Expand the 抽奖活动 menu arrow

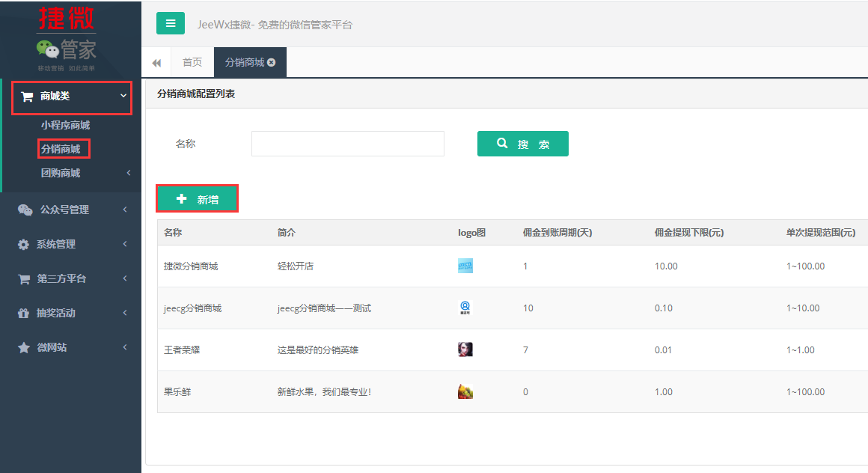[124, 312]
